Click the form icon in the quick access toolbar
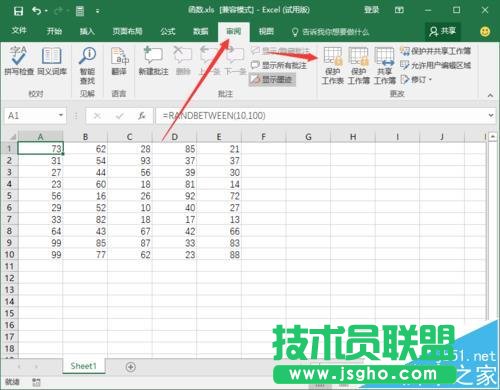The image size is (500, 390). 80,11
